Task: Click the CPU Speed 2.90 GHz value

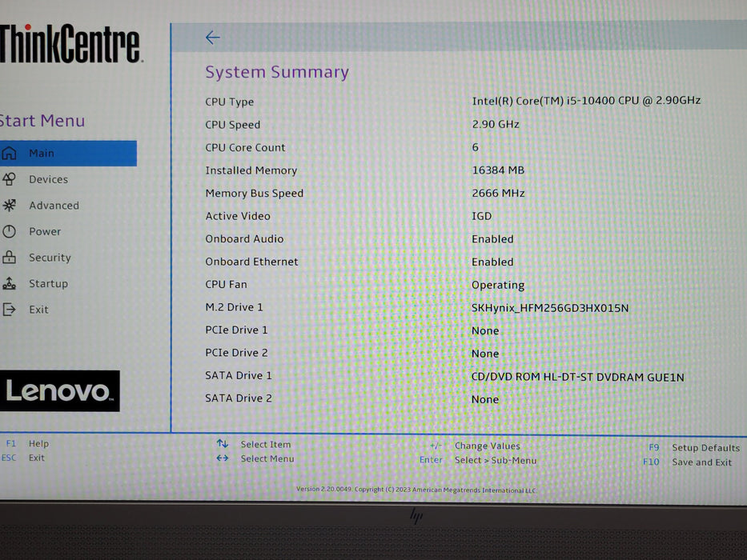Action: (x=496, y=124)
